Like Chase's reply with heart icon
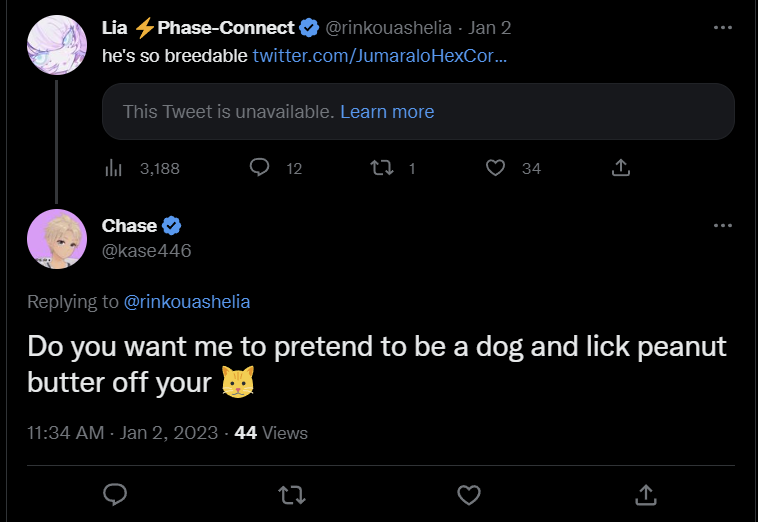This screenshot has width=758, height=522. tap(469, 495)
